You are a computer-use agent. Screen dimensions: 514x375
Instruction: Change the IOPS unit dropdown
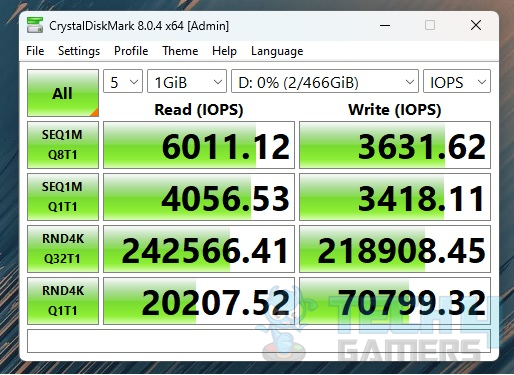[x=457, y=81]
